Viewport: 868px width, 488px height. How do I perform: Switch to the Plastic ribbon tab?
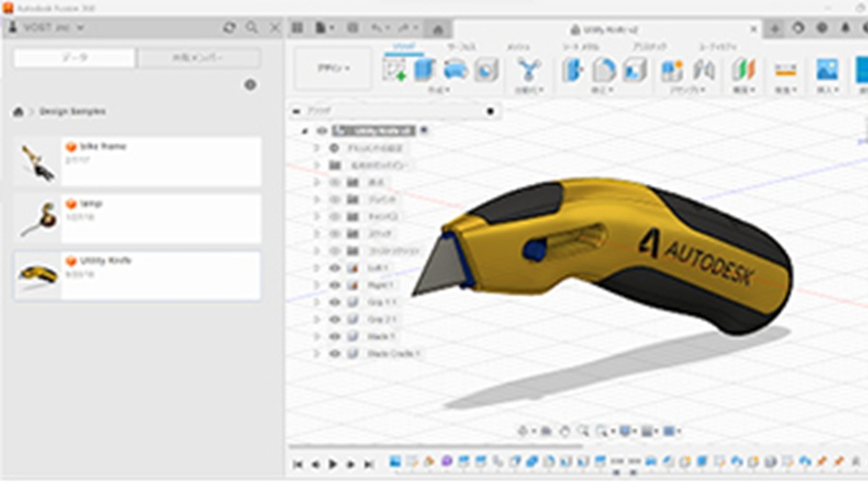coord(649,47)
